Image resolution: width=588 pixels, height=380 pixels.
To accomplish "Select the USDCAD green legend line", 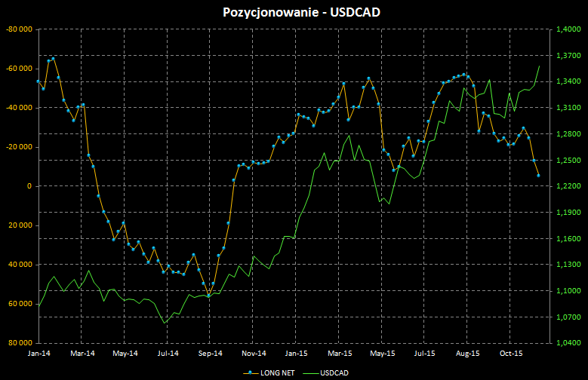I will coord(309,372).
